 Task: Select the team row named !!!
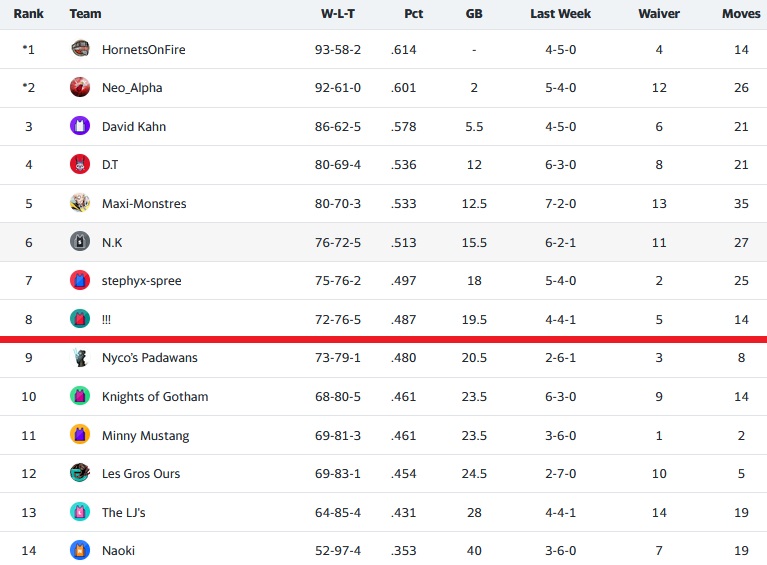pyautogui.click(x=384, y=319)
